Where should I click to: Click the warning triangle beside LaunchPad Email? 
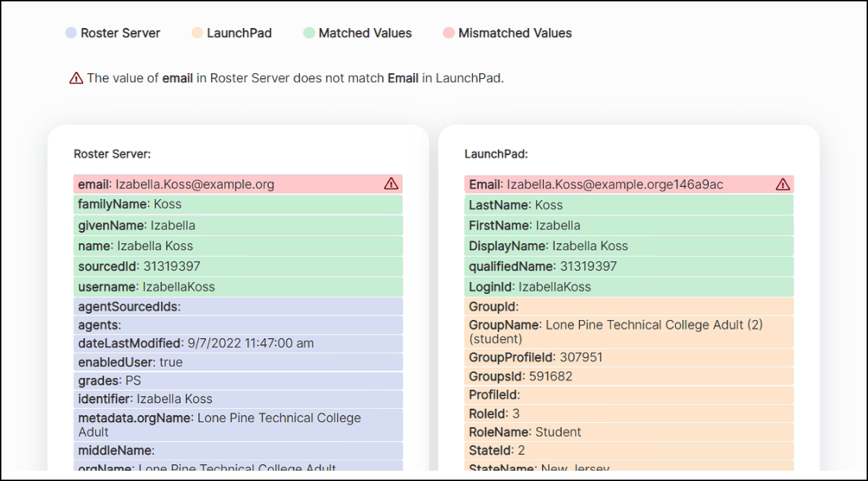click(x=783, y=184)
